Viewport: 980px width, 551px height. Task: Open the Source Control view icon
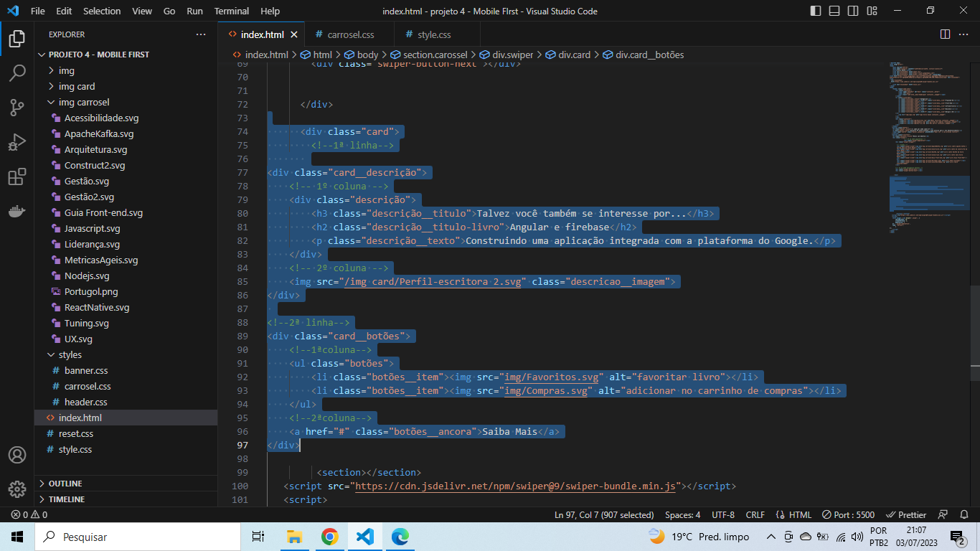pyautogui.click(x=17, y=108)
